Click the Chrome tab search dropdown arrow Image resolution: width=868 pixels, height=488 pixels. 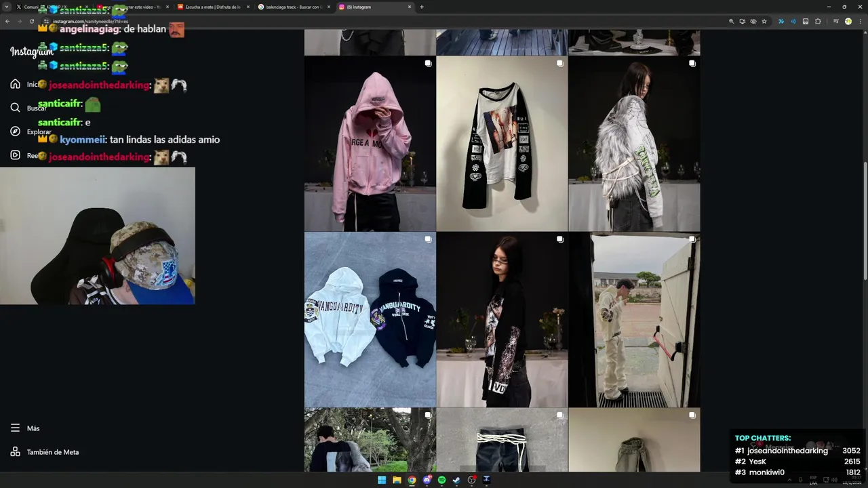(x=5, y=7)
